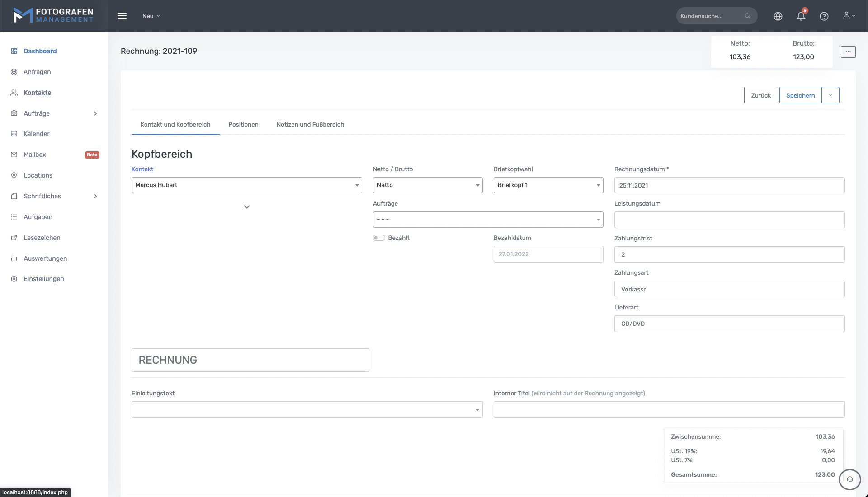Click the search icon in Kundensuche
The image size is (868, 497).
(x=747, y=16)
